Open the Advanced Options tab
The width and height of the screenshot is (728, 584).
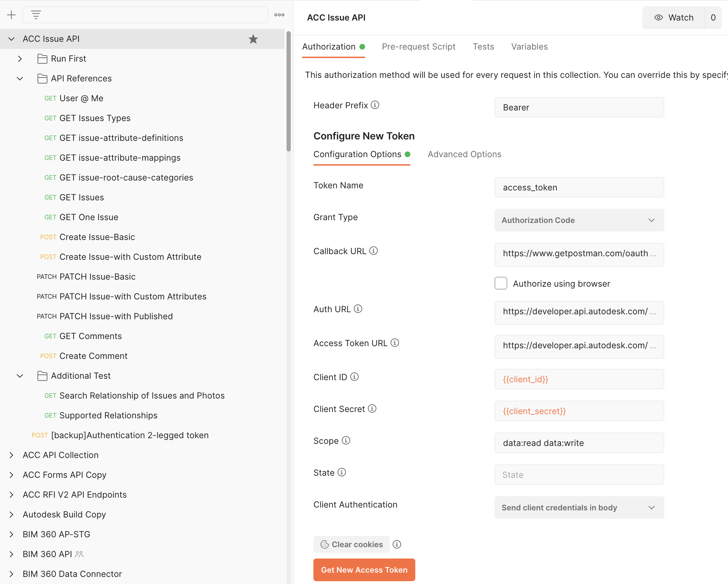click(464, 154)
